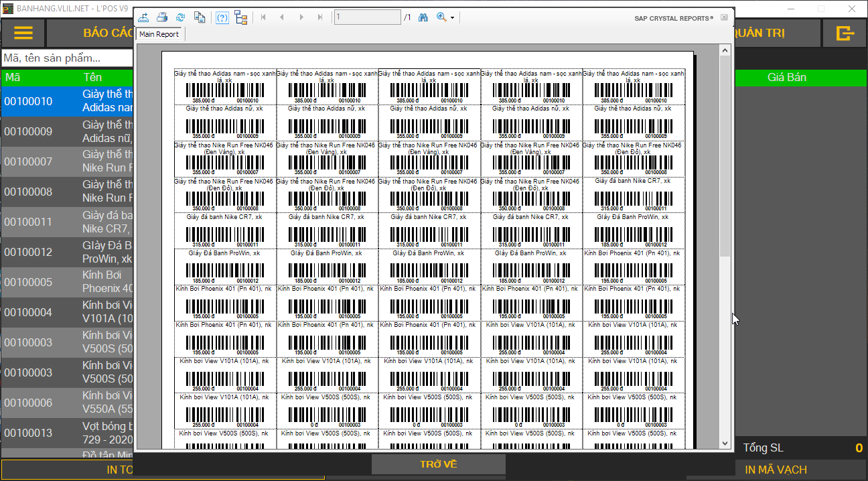Click the IN MÃ VẠCH button

click(776, 470)
